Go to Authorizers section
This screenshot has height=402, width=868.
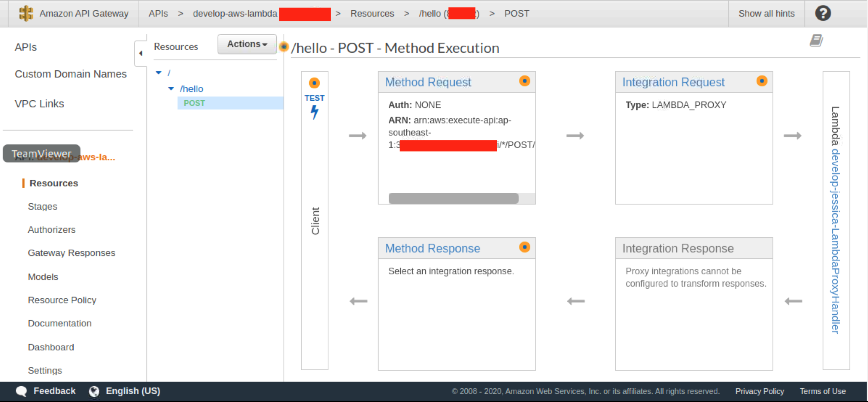(52, 229)
